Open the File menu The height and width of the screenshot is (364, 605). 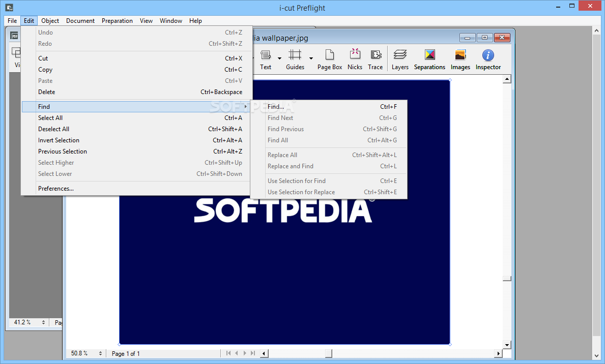(12, 21)
